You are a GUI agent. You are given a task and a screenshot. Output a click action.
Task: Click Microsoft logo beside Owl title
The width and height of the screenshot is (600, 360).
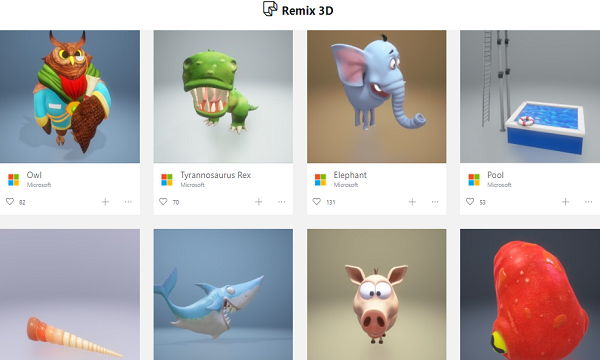tap(13, 179)
